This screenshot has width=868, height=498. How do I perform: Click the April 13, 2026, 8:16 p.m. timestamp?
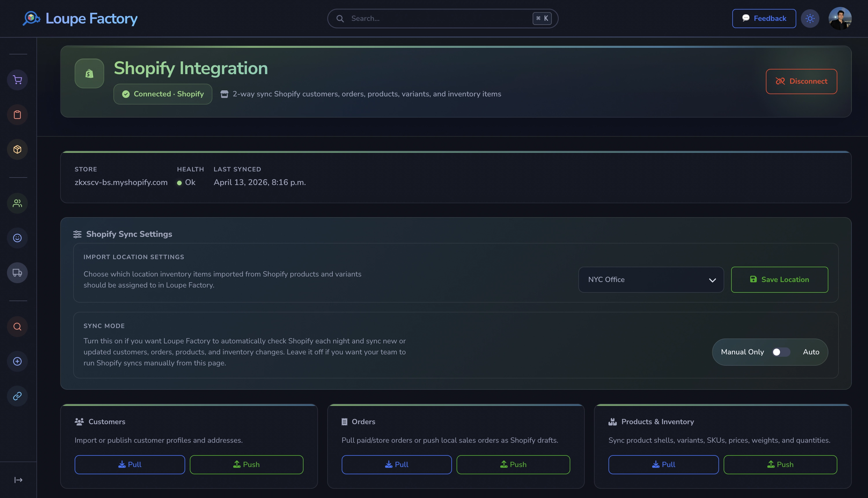(260, 182)
